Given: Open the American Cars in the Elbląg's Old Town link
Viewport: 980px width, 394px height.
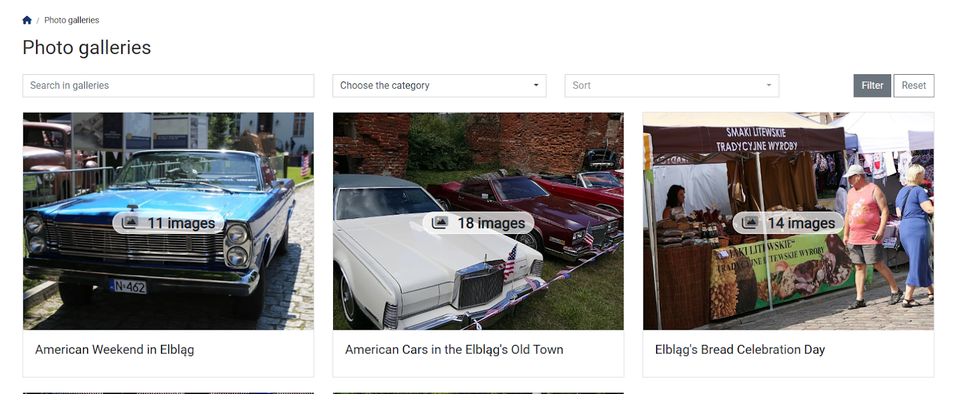Looking at the screenshot, I should click(454, 350).
